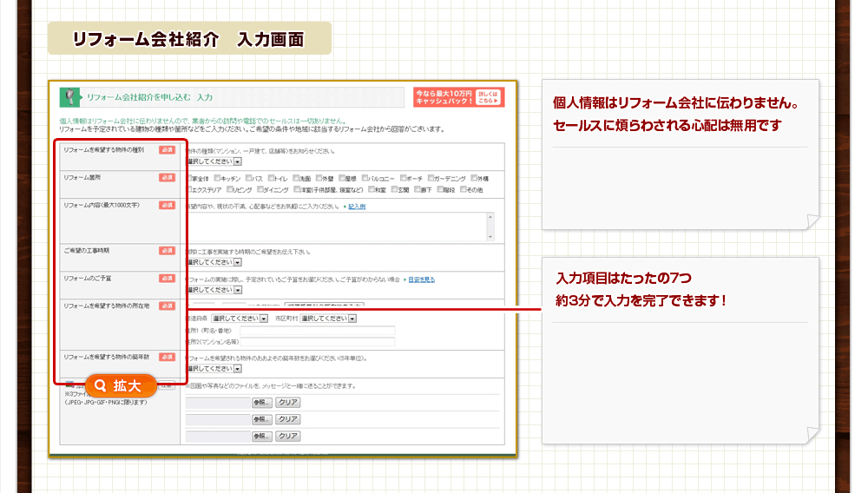Open the 記入例 example link
The width and height of the screenshot is (868, 493).
[x=357, y=207]
